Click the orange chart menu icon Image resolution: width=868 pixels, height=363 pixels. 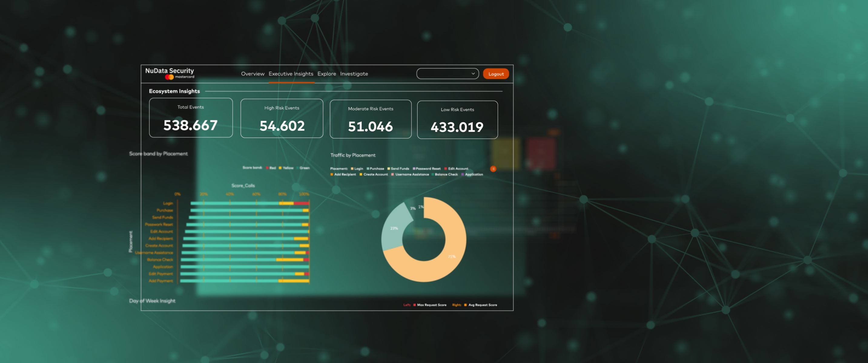(x=493, y=169)
